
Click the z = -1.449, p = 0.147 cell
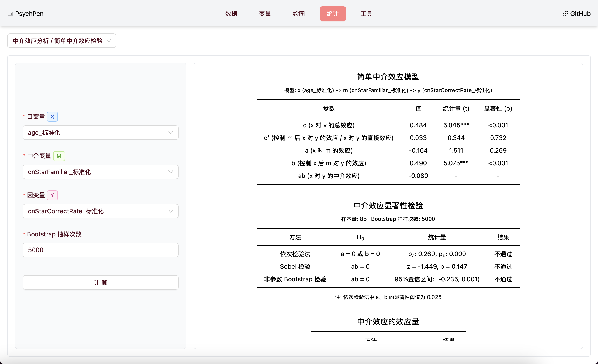(x=437, y=266)
